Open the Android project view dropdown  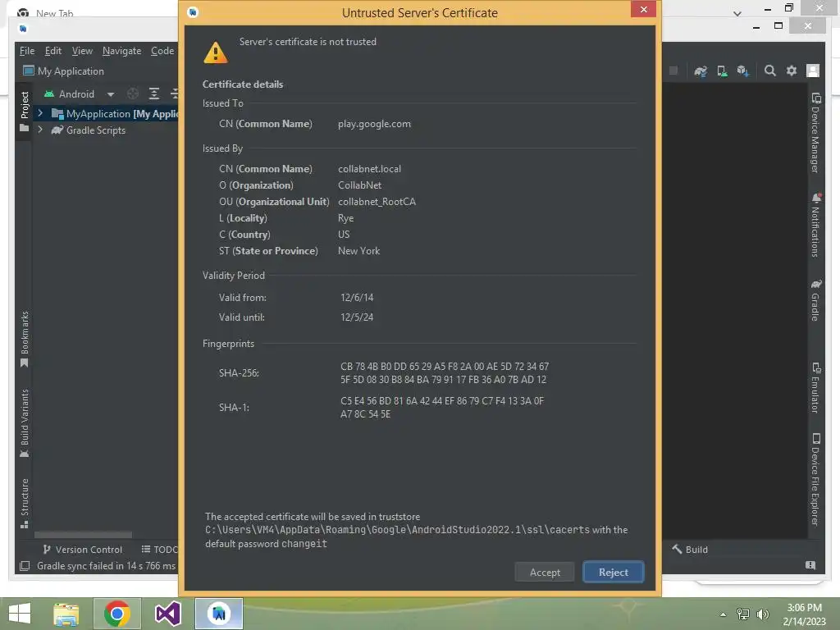click(x=80, y=94)
